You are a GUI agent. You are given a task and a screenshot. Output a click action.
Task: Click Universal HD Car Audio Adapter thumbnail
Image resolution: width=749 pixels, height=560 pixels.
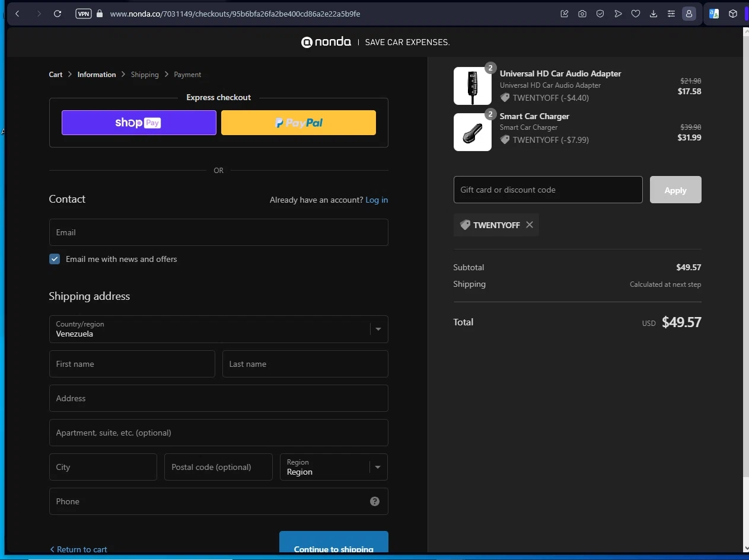[x=473, y=86]
